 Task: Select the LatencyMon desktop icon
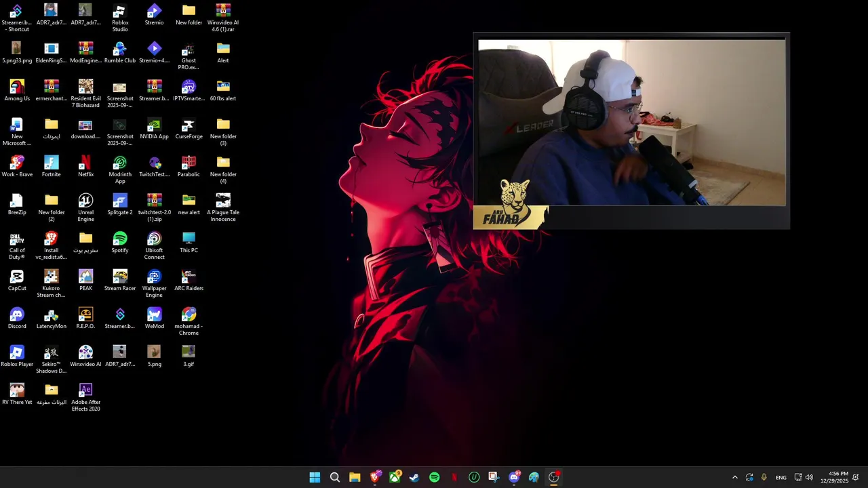click(x=51, y=319)
